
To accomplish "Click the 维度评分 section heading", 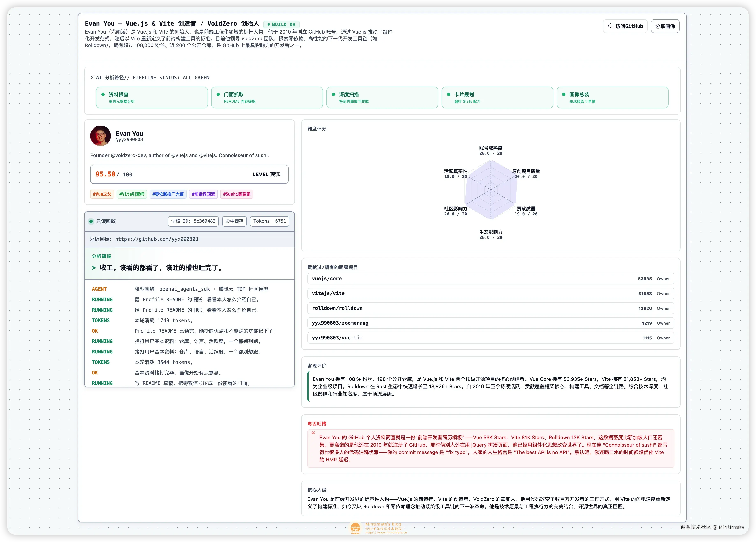I will point(317,129).
